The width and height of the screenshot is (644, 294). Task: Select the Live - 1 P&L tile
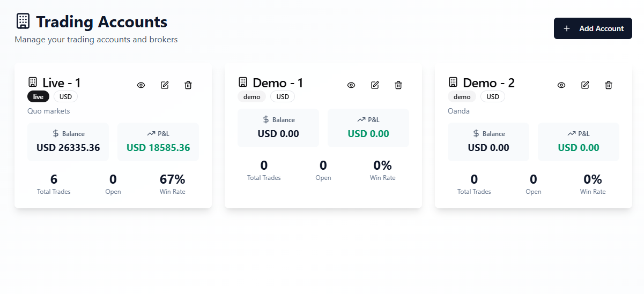tap(158, 142)
